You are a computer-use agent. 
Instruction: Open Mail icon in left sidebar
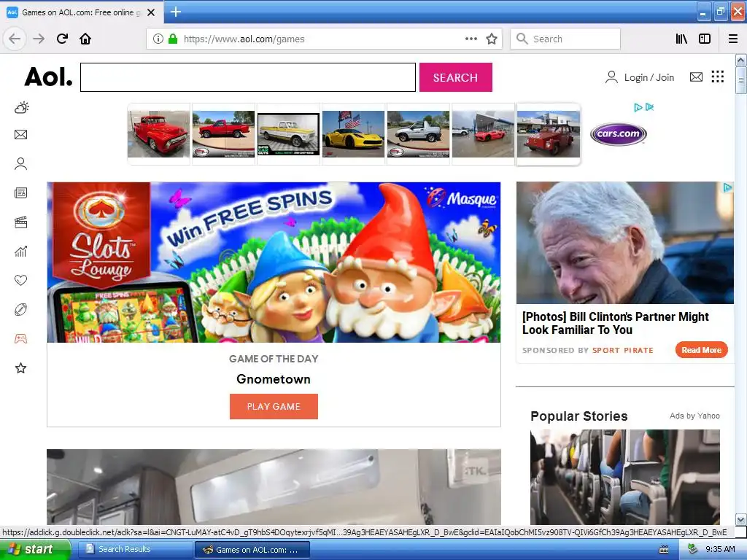coord(20,135)
